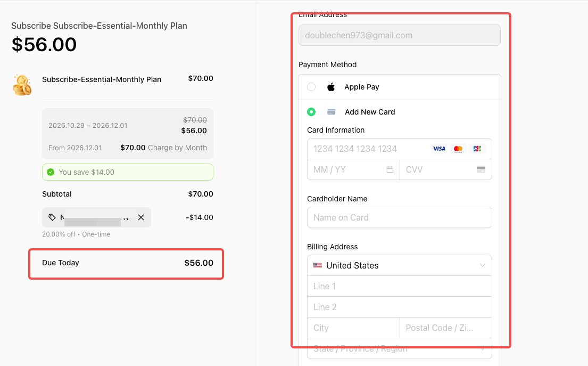Click the Mastercard brand icon
This screenshot has height=366, width=588.
(x=458, y=149)
